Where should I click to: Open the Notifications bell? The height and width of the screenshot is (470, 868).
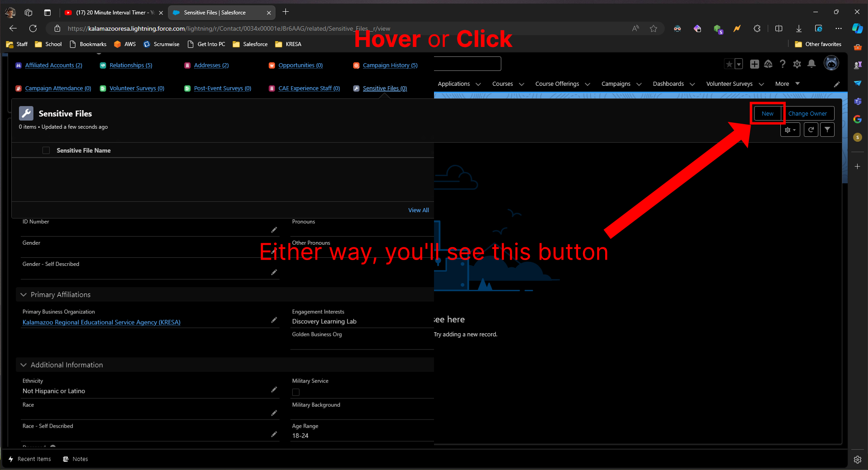pyautogui.click(x=812, y=64)
